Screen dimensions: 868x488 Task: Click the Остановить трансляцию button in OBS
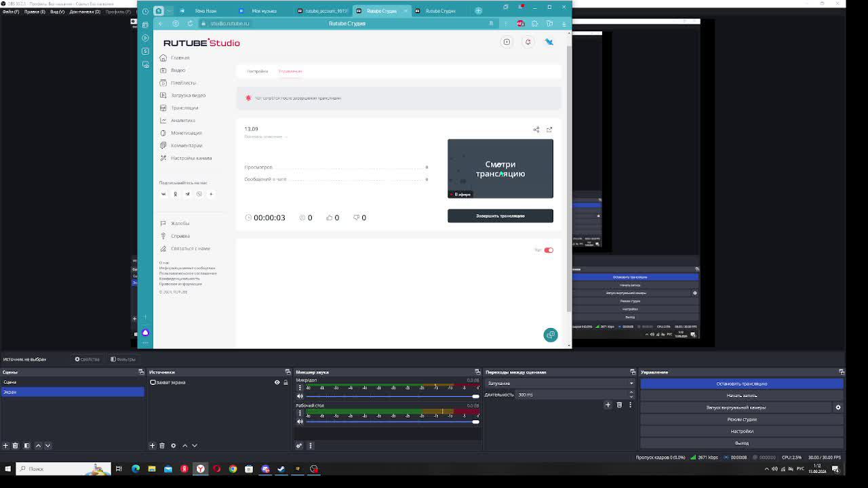[742, 384]
